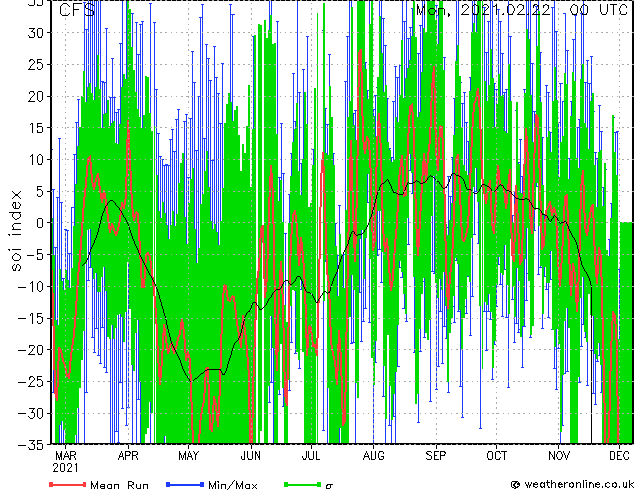Click the -35 y-axis tick label
The image size is (634, 490).
tap(31, 445)
